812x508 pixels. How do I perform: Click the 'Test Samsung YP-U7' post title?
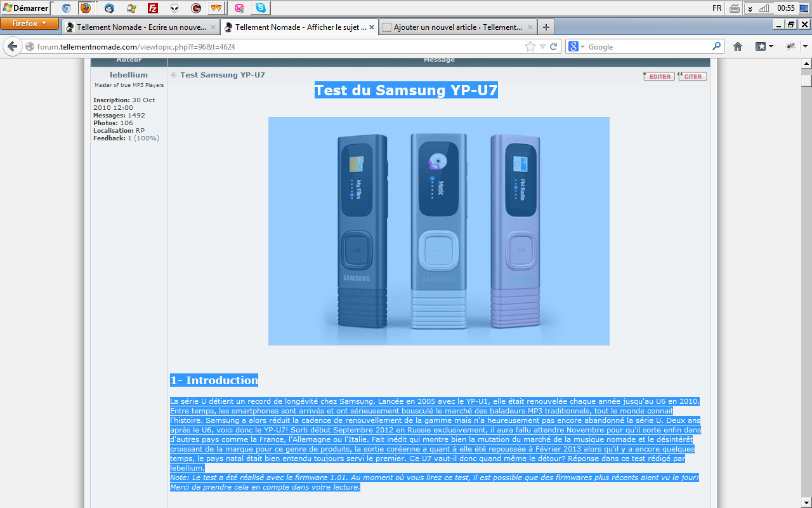tap(223, 74)
